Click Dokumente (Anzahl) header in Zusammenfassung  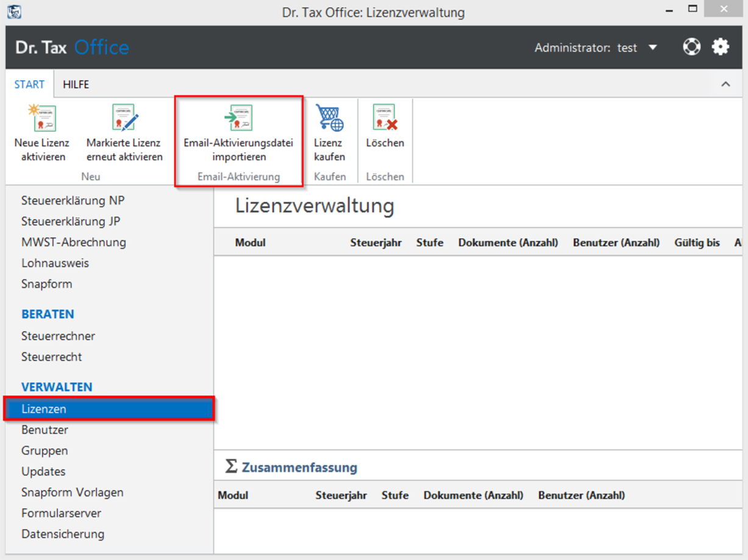474,495
